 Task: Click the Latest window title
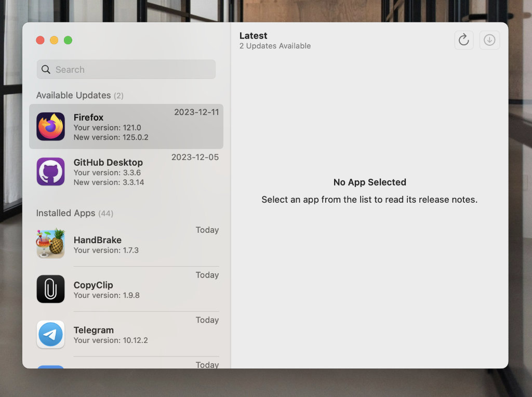(254, 36)
